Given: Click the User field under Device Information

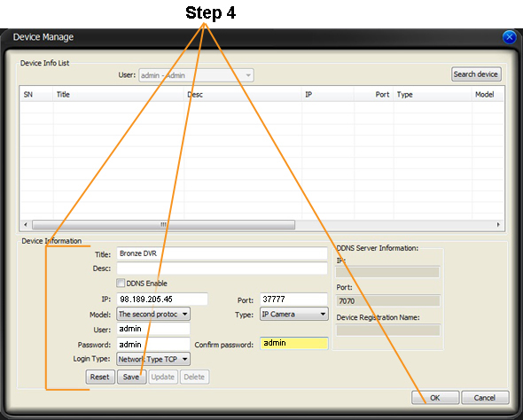Looking at the screenshot, I should (153, 329).
